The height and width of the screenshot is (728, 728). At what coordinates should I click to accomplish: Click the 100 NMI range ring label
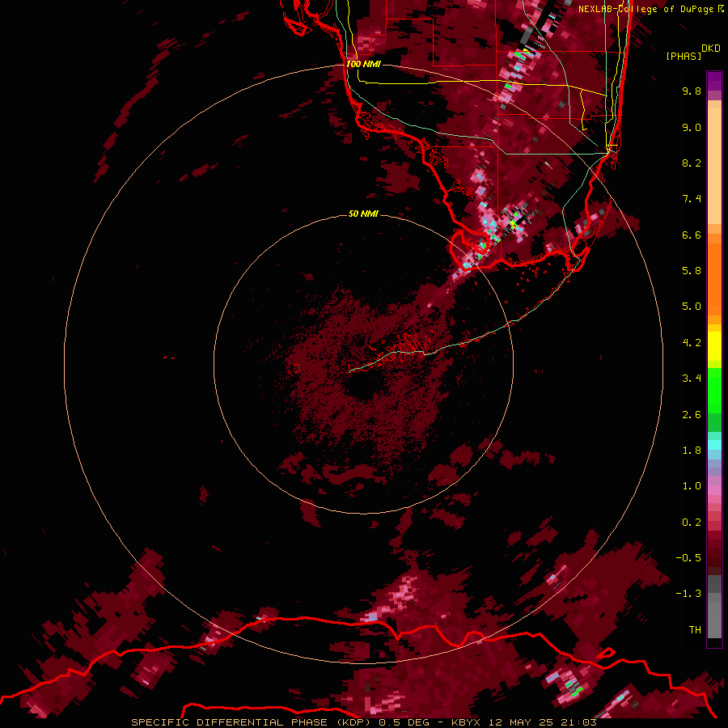tap(363, 64)
